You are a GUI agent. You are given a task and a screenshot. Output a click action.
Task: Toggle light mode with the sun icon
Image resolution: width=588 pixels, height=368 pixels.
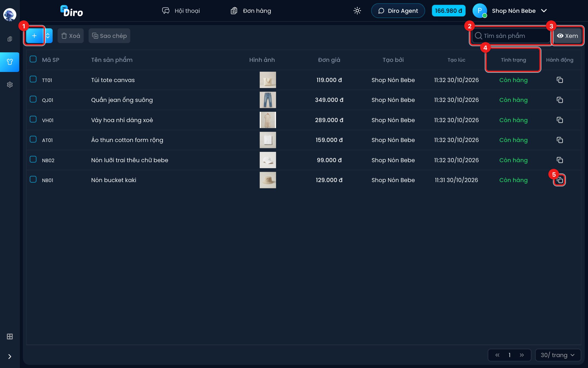357,11
